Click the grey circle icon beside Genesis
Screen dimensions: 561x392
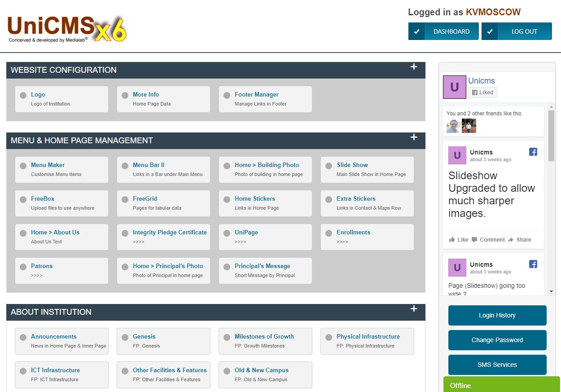point(125,337)
